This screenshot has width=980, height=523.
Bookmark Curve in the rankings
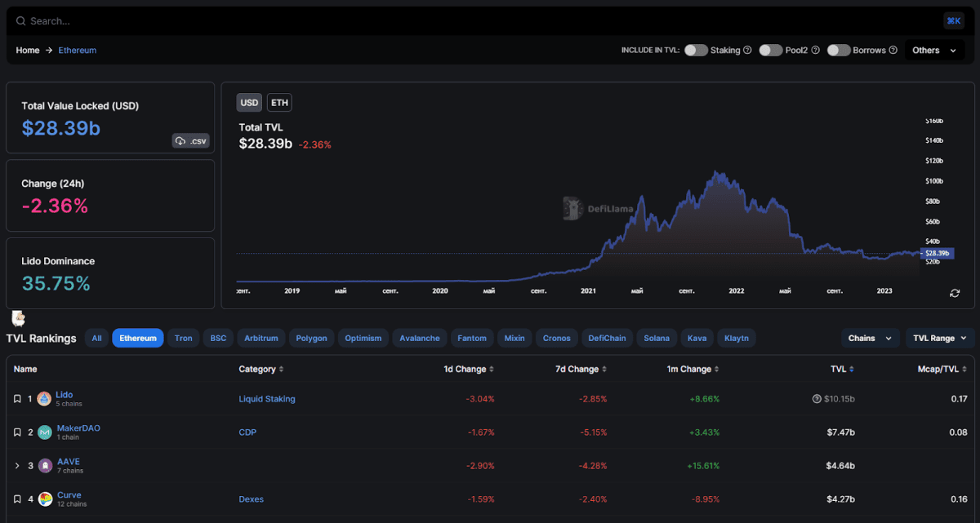click(17, 499)
